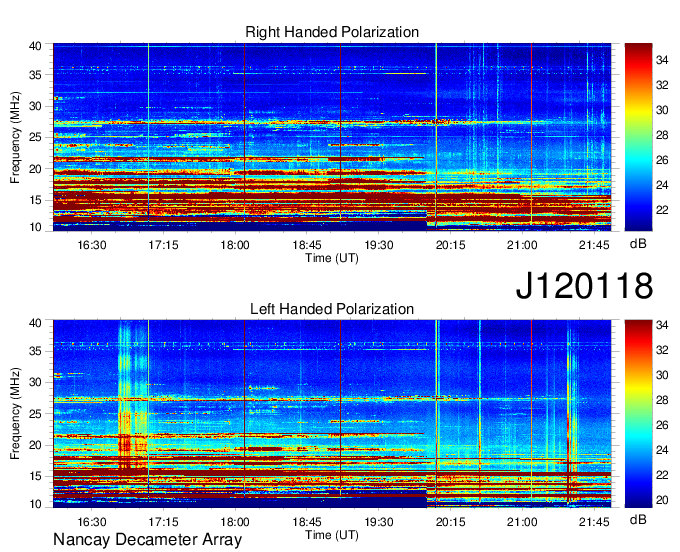Click the 20:15 tick of Right Handed plot
Image resolution: width=680 pixels, height=552 pixels.
coord(451,245)
